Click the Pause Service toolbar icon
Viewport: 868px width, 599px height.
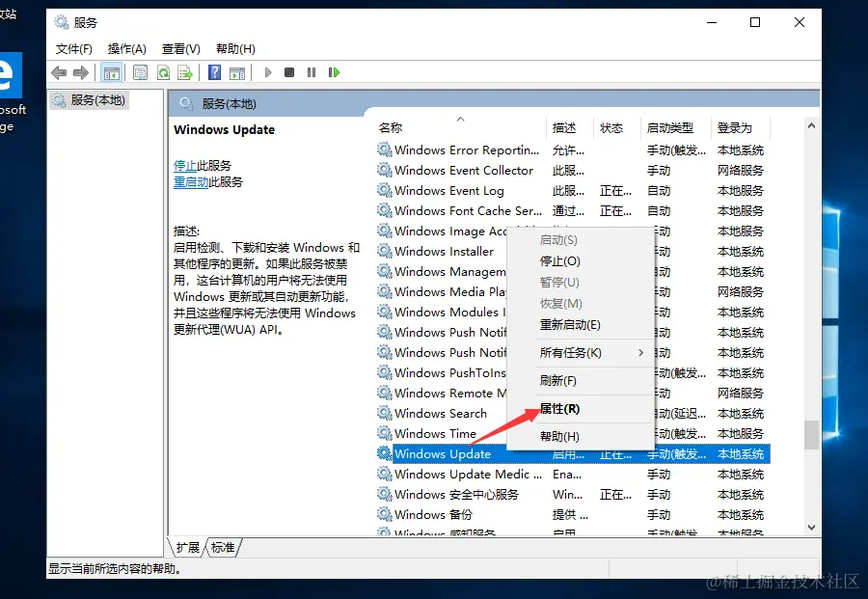(x=312, y=72)
